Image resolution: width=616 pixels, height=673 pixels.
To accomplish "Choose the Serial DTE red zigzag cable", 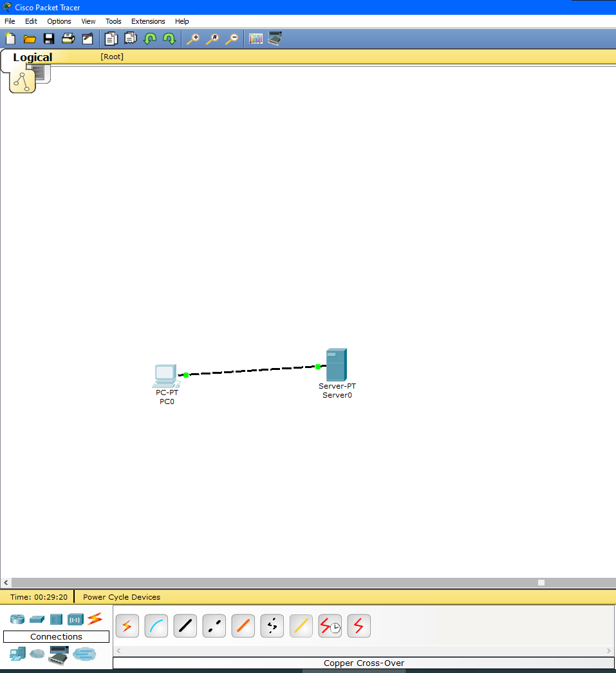I will click(359, 626).
